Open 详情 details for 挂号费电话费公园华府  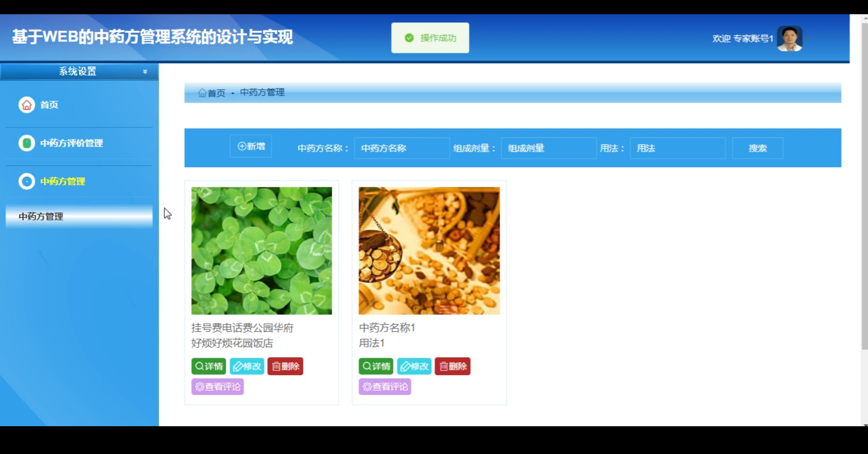pyautogui.click(x=208, y=366)
